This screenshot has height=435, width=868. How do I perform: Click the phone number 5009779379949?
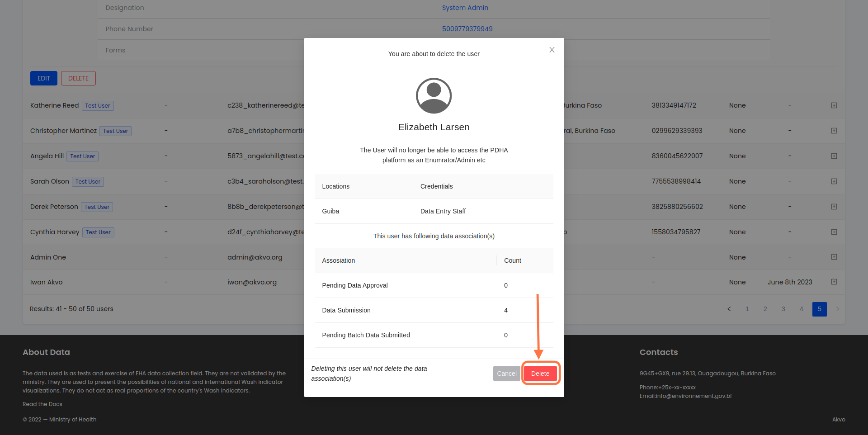(x=467, y=29)
